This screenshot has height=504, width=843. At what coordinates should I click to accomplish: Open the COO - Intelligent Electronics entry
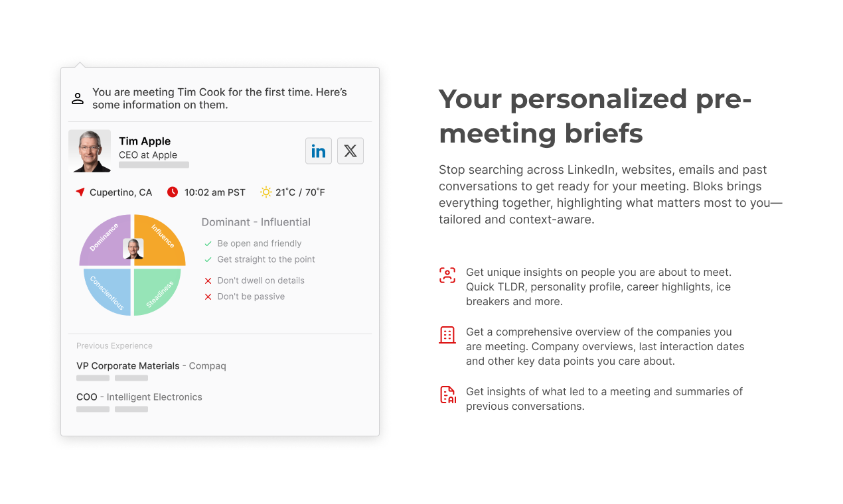139,397
